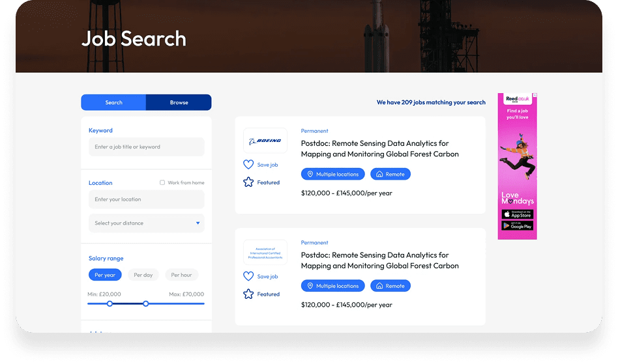Screen dimensions: 618x364
Task: Click the Google Play badge in ad
Action: pos(517,226)
